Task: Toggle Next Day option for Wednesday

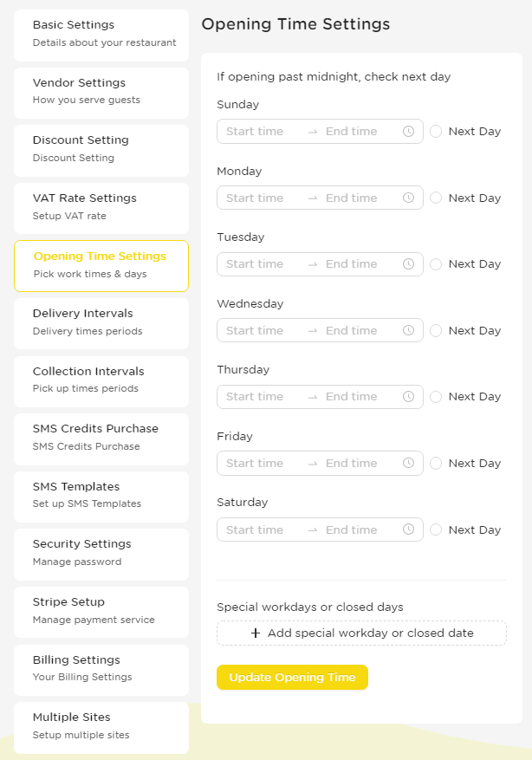Action: click(x=436, y=330)
